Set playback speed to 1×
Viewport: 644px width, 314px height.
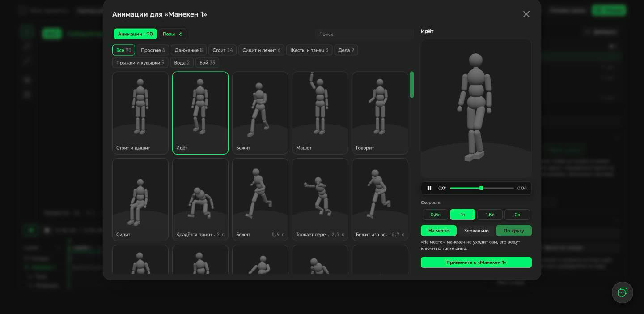point(462,215)
